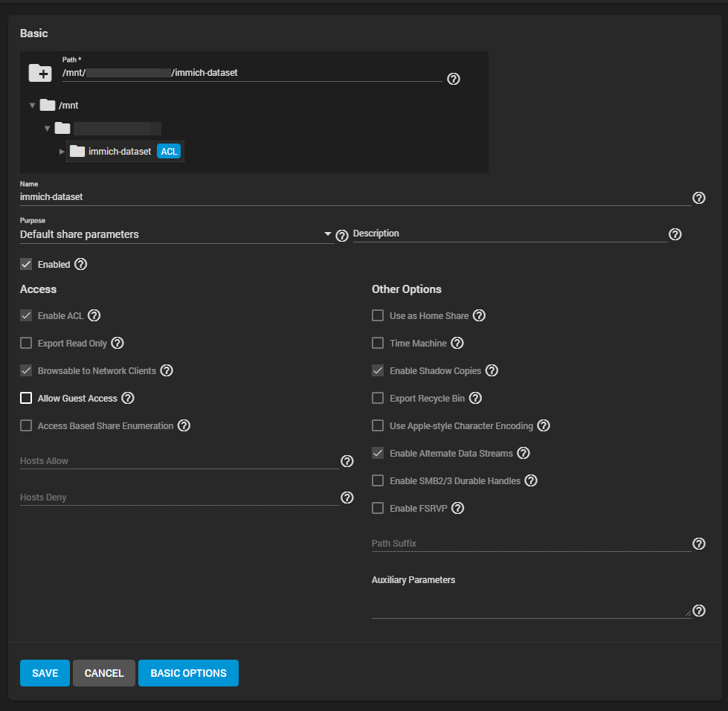Expand the immich-dataset tree node
The height and width of the screenshot is (711, 728).
(62, 151)
